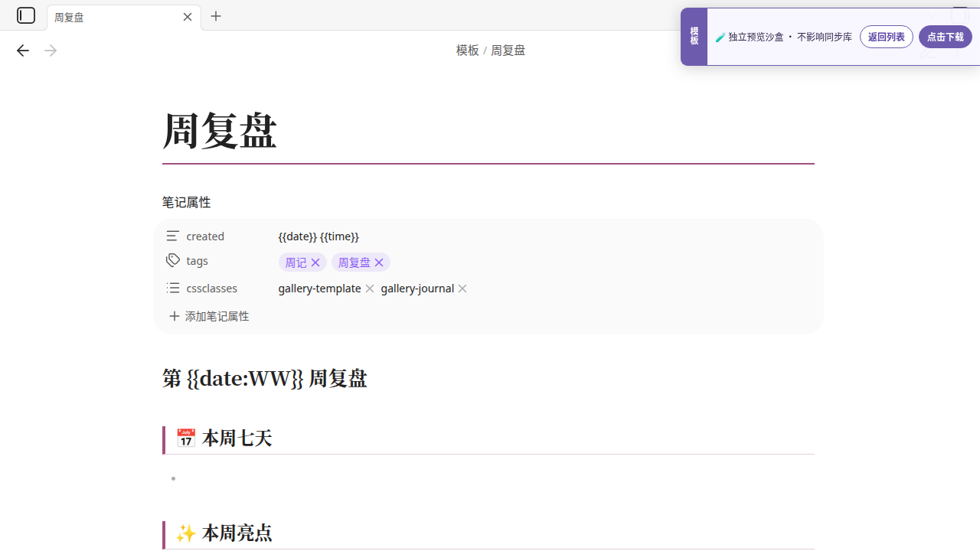Remove the 周记 tag
Screen dimensions: 980x551
pyautogui.click(x=315, y=262)
